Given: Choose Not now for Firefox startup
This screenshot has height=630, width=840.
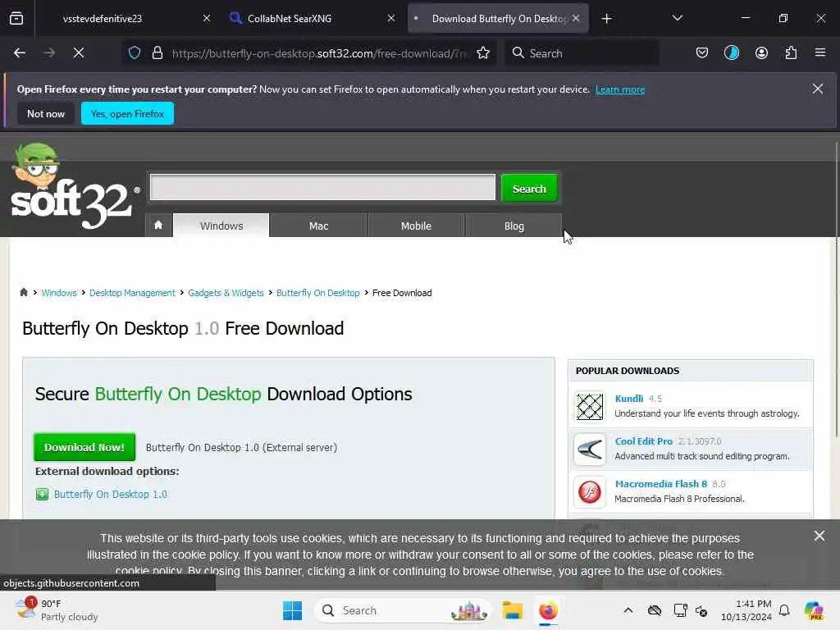Looking at the screenshot, I should pyautogui.click(x=46, y=113).
